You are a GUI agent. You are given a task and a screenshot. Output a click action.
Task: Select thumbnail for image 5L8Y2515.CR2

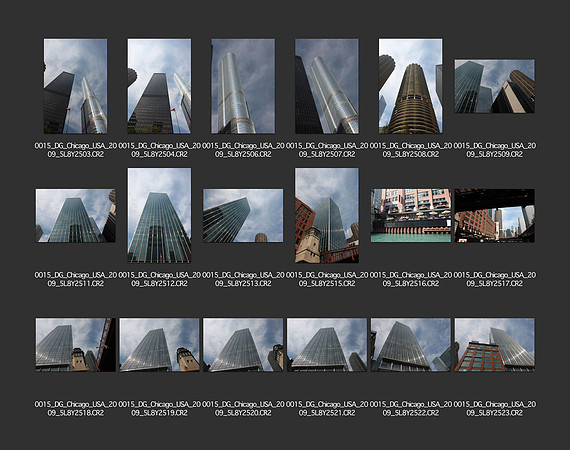point(327,215)
